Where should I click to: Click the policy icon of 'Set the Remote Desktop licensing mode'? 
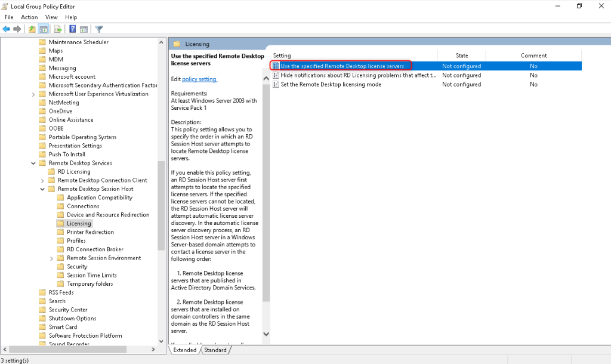coord(276,84)
